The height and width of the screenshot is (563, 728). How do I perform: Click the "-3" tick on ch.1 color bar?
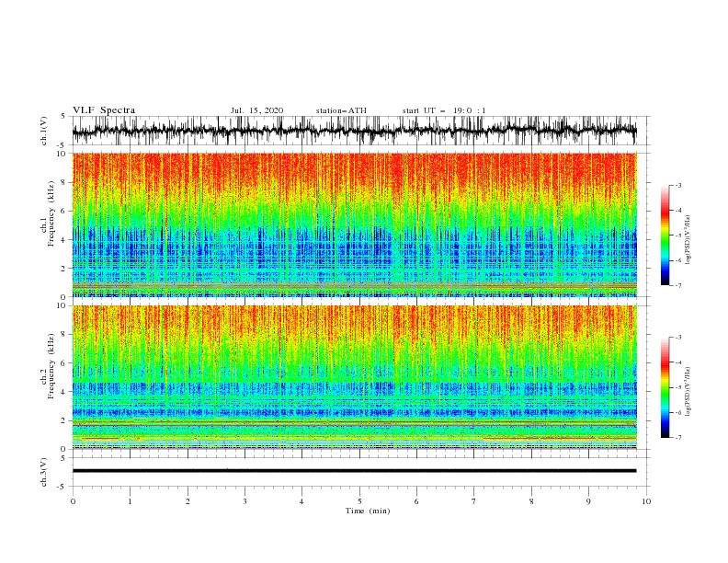(677, 185)
